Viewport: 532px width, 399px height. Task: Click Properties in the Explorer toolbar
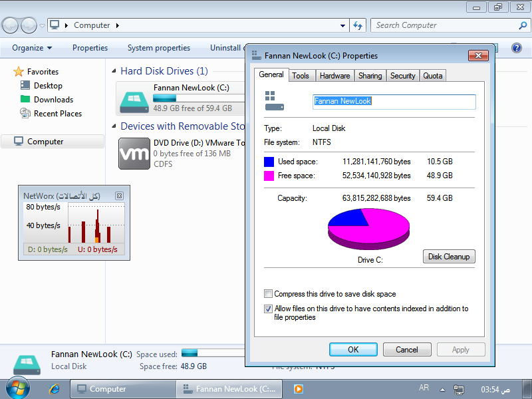point(90,48)
